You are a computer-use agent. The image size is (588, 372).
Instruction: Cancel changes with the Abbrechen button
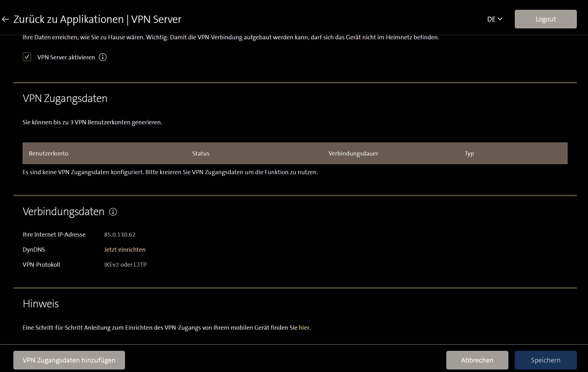[477, 360]
